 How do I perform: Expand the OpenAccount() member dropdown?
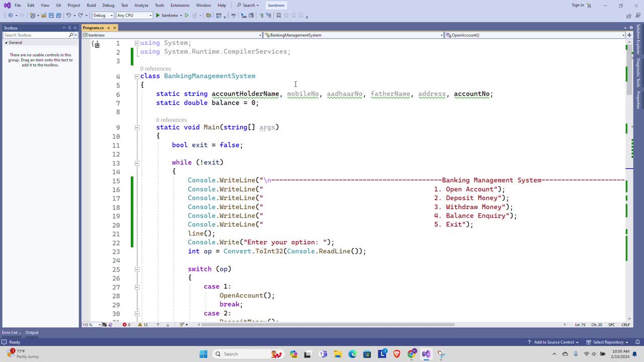(622, 35)
